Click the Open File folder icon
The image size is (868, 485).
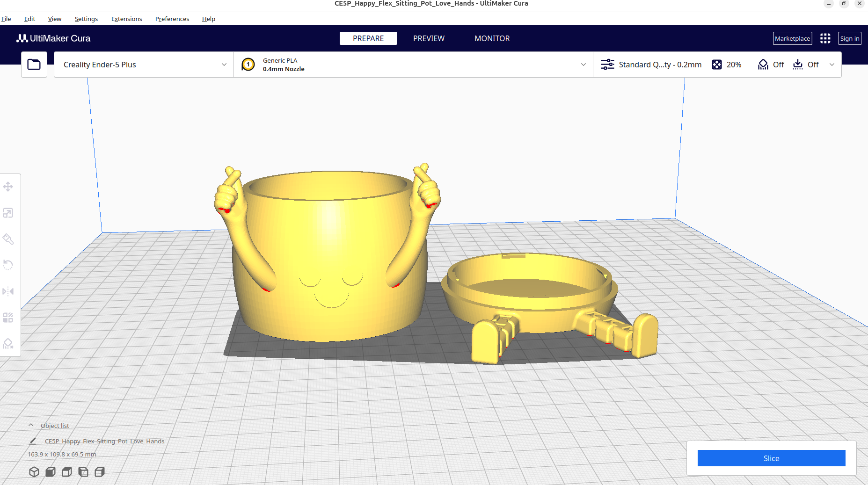(34, 65)
